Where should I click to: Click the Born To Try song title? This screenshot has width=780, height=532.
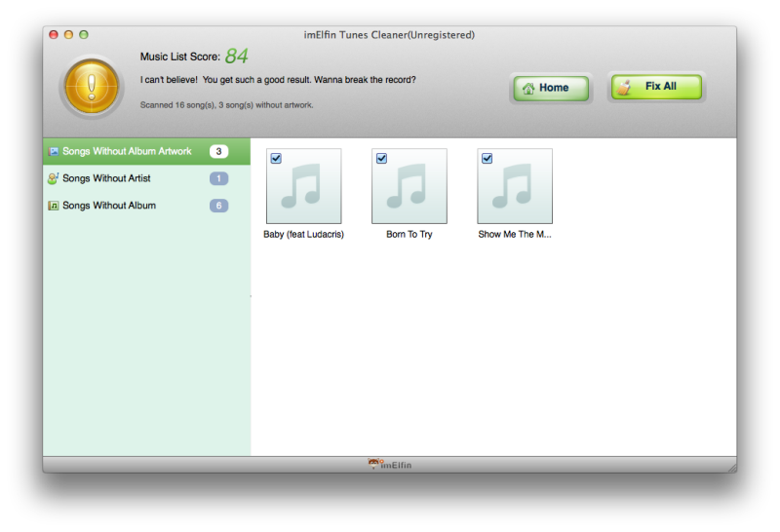[409, 234]
